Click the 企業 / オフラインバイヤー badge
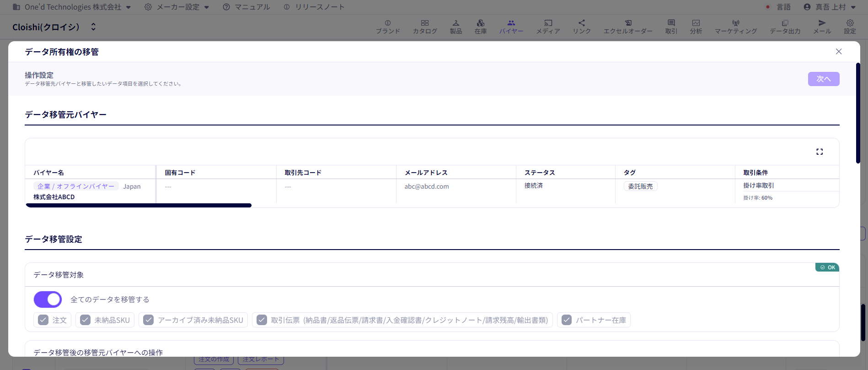The height and width of the screenshot is (370, 868). tap(76, 186)
